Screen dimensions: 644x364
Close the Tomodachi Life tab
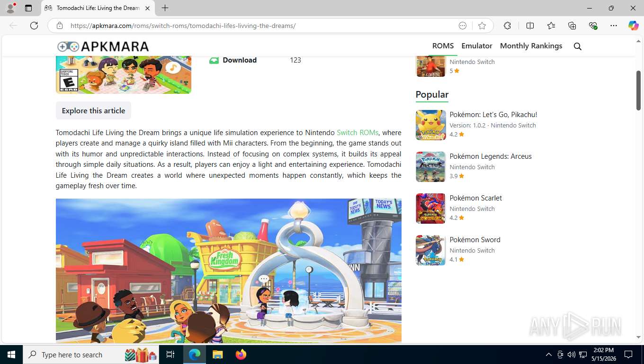pyautogui.click(x=147, y=8)
